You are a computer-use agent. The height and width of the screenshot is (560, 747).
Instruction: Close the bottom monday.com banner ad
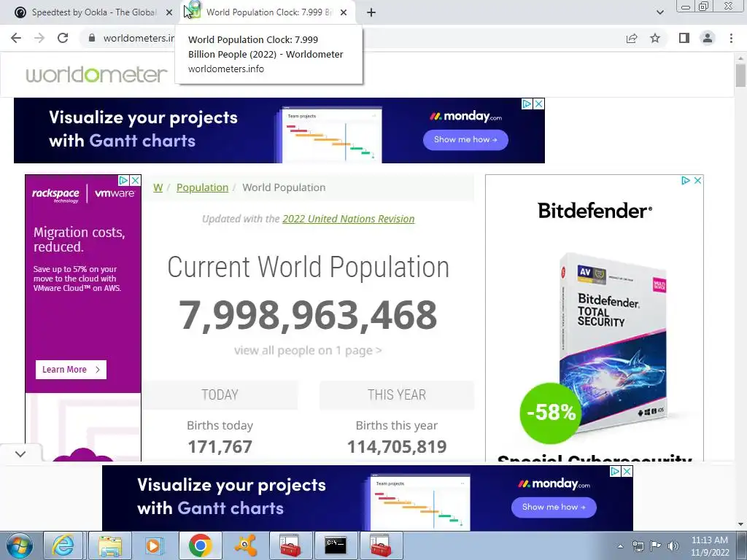pos(627,472)
